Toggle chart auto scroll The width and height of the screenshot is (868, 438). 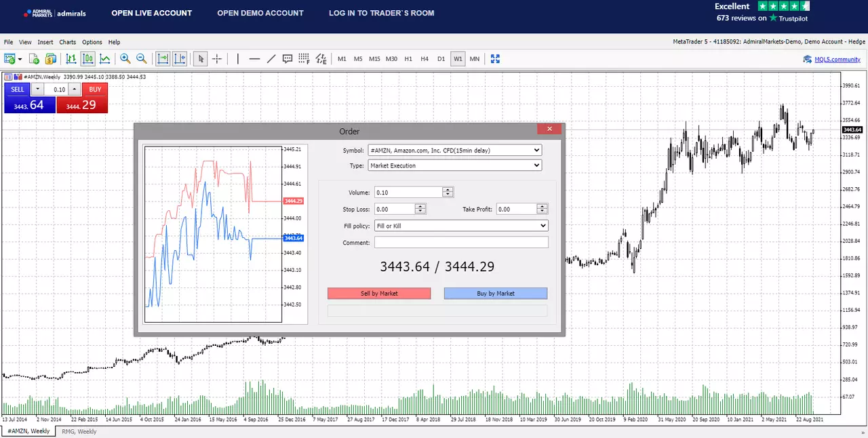pyautogui.click(x=163, y=59)
